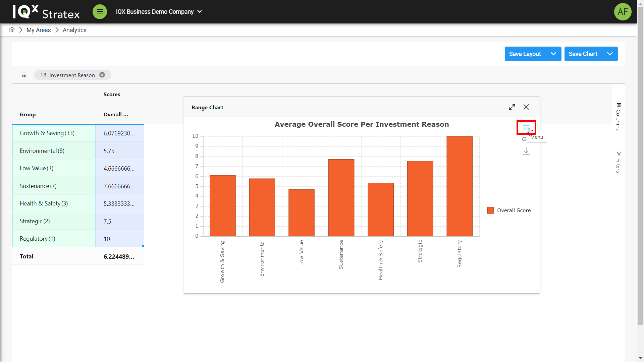Open the AF user avatar menu
This screenshot has height=362, width=644.
click(623, 12)
